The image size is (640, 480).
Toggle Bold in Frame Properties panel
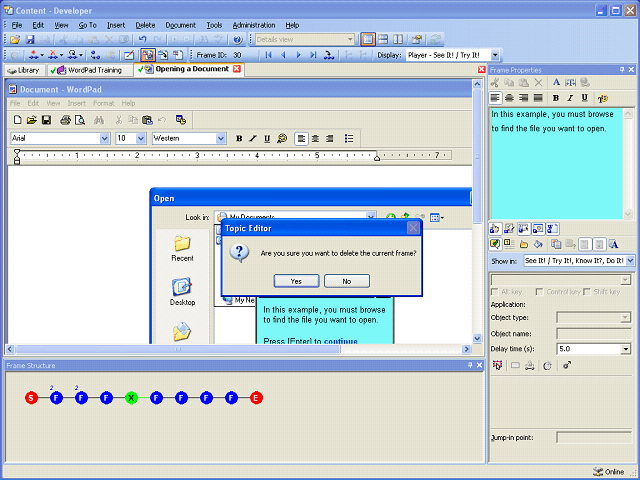556,98
